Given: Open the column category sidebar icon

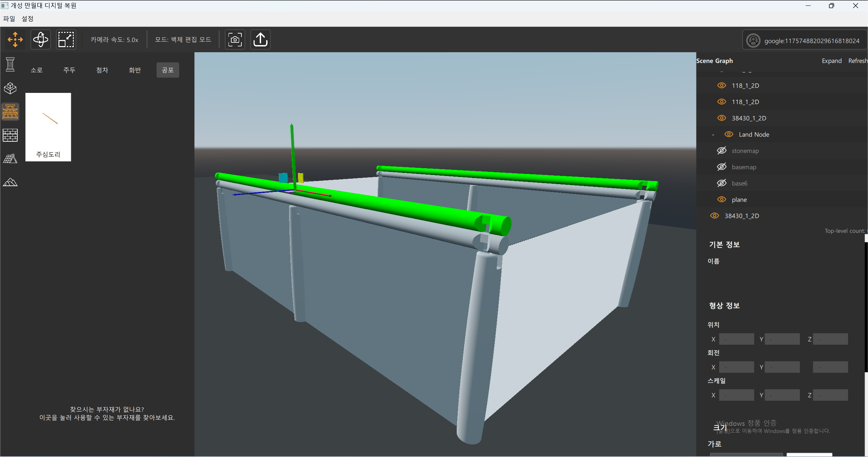Looking at the screenshot, I should point(10,64).
